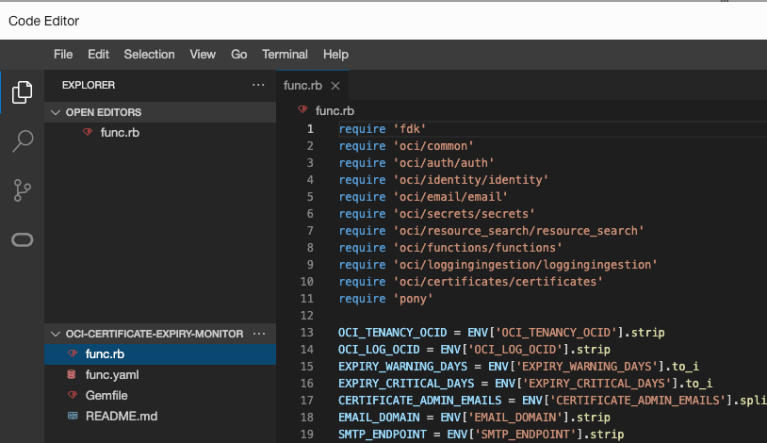This screenshot has height=443, width=767.
Task: Open the Terminal menu
Action: pos(284,54)
